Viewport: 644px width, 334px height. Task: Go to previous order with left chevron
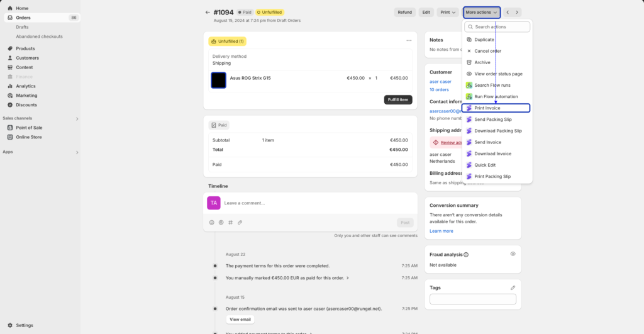tap(508, 12)
